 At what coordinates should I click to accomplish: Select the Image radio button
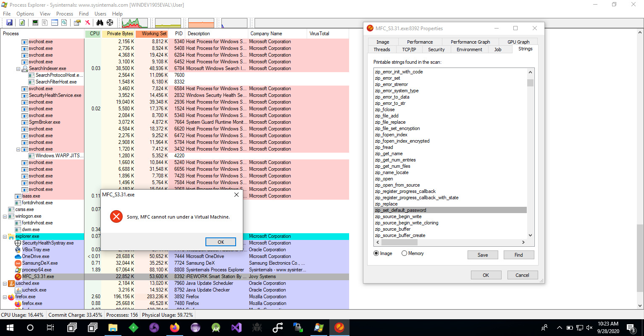pyautogui.click(x=376, y=253)
